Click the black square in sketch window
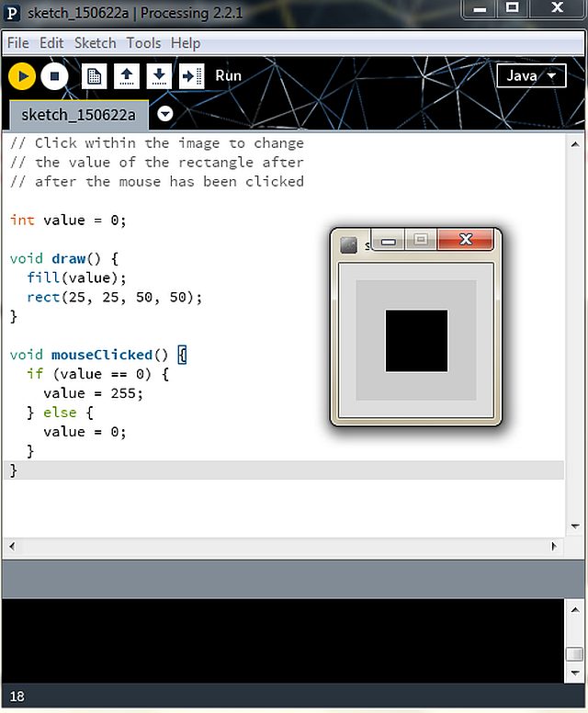The image size is (588, 713). coord(416,341)
